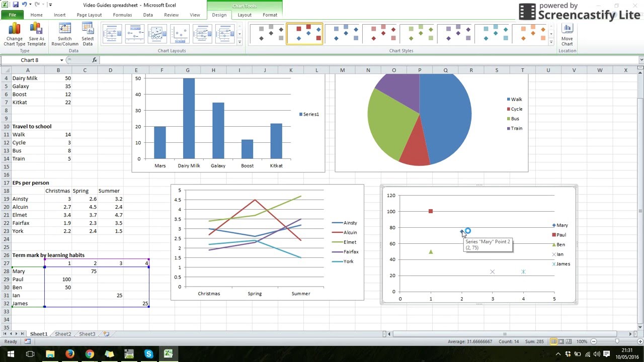Open the Chart Tools Format tab

point(270,15)
